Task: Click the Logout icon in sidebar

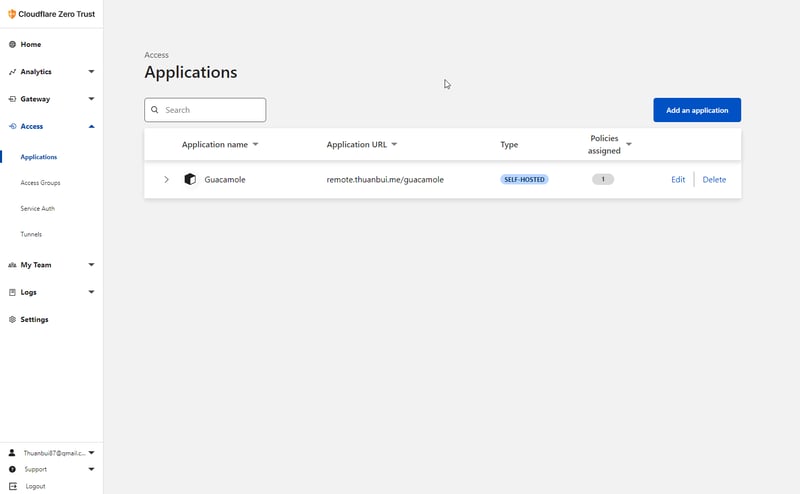Action: tap(12, 486)
